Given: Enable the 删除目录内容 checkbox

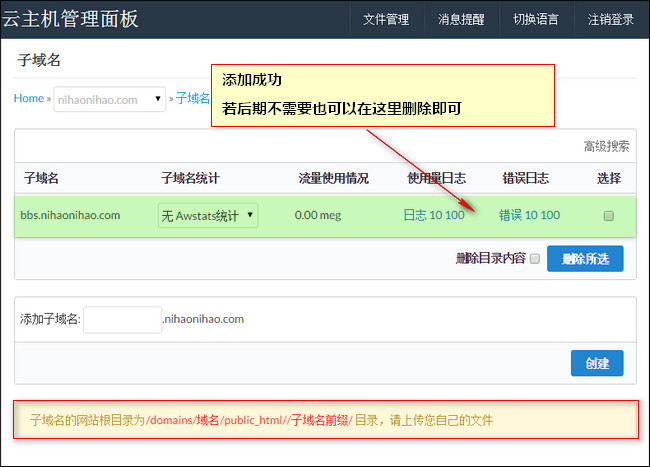Looking at the screenshot, I should [x=535, y=259].
